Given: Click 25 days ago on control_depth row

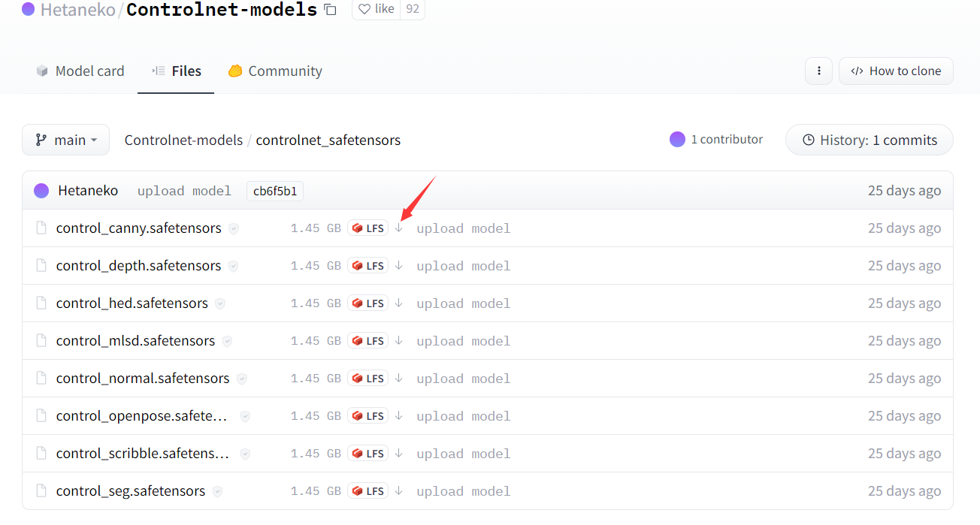Looking at the screenshot, I should (904, 266).
